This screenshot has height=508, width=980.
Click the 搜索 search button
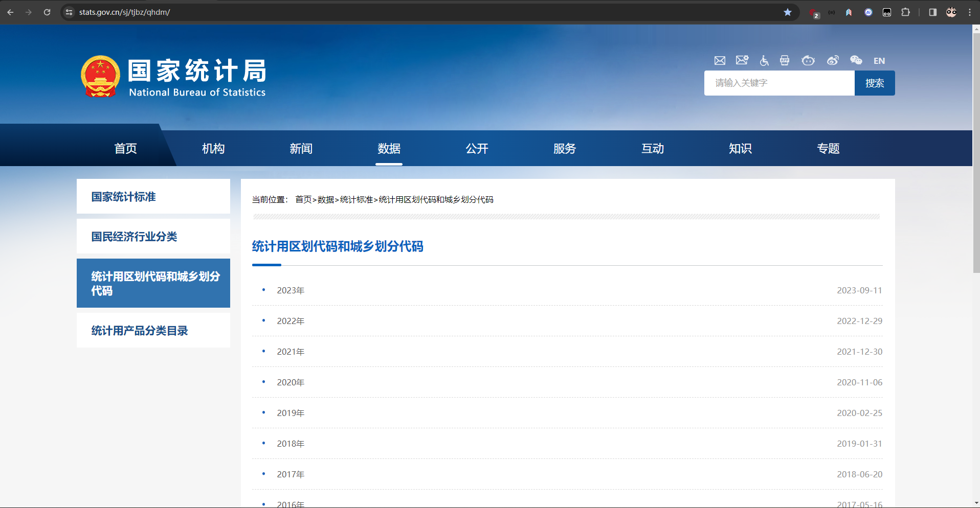[x=874, y=83]
